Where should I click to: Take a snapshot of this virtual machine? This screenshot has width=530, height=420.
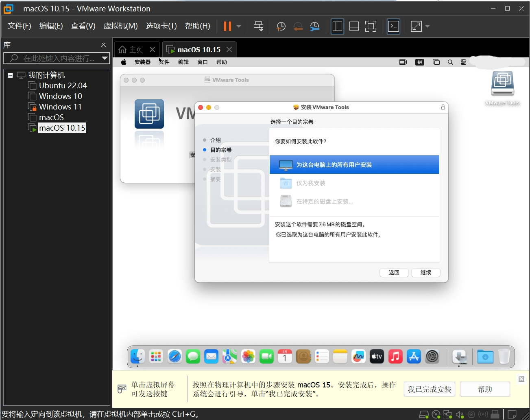coord(281,26)
